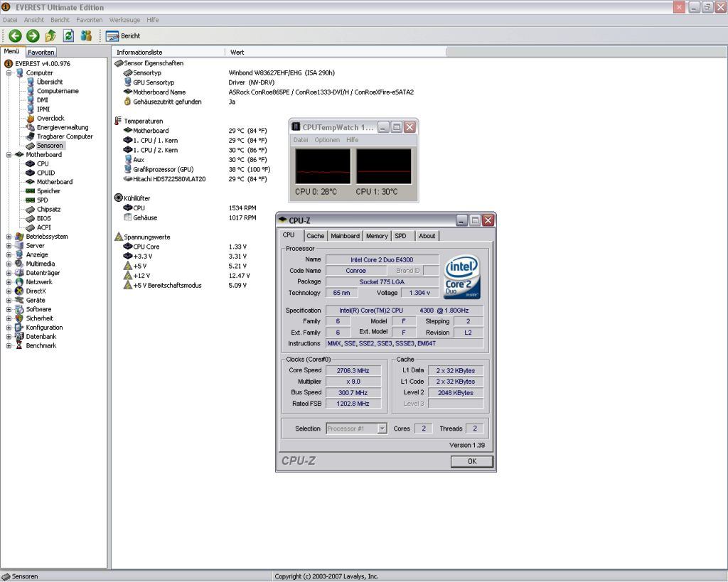Image resolution: width=728 pixels, height=582 pixels.
Task: Select the IPMI tree item
Action: (x=43, y=109)
